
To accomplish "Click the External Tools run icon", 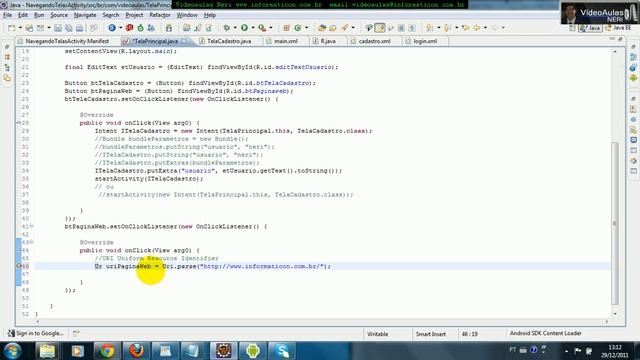I will pyautogui.click(x=262, y=28).
